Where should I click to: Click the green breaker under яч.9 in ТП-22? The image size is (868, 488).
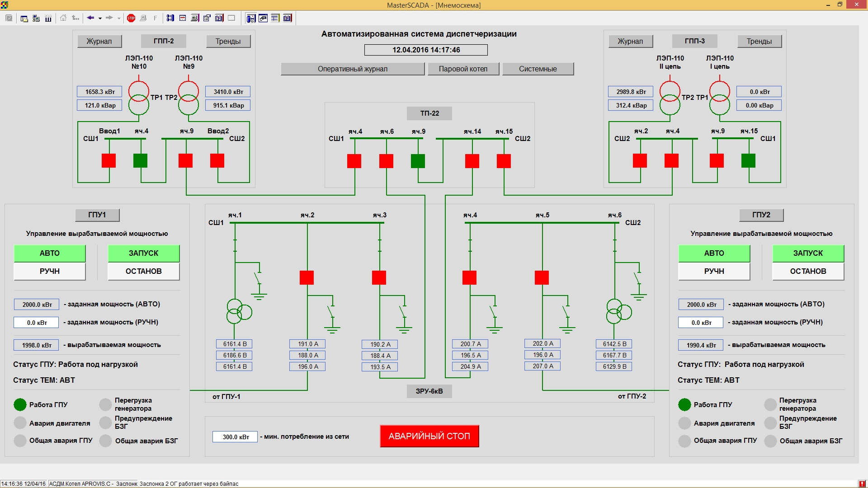pos(418,161)
